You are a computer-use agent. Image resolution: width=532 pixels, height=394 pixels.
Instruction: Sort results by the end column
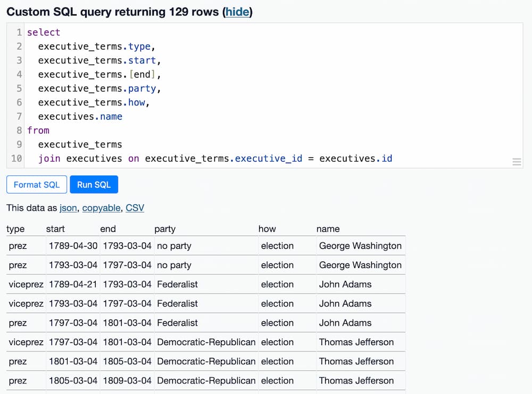[x=108, y=229]
